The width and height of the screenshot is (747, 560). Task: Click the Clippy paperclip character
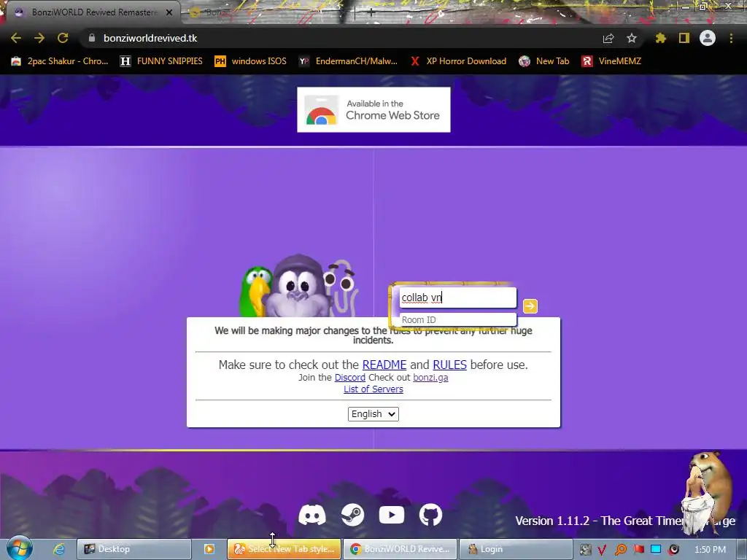pos(341,288)
